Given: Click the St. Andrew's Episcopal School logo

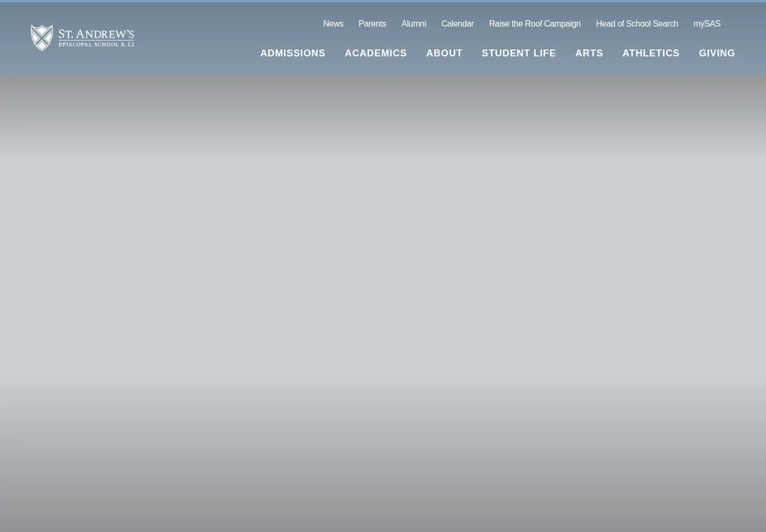Looking at the screenshot, I should (x=82, y=38).
